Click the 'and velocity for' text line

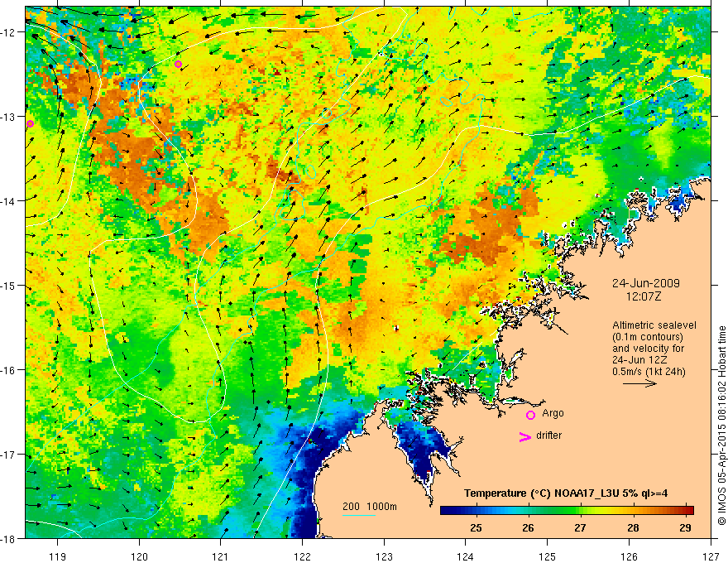pyautogui.click(x=648, y=349)
